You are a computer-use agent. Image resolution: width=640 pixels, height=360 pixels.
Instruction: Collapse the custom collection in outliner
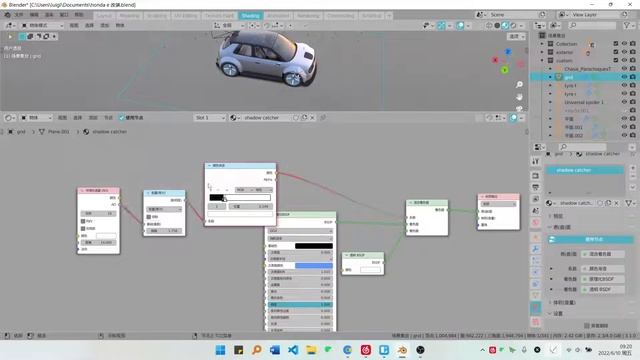click(x=542, y=60)
